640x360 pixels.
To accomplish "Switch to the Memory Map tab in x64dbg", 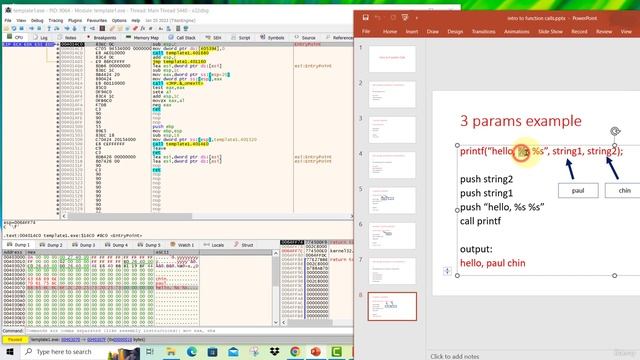I will (x=143, y=38).
